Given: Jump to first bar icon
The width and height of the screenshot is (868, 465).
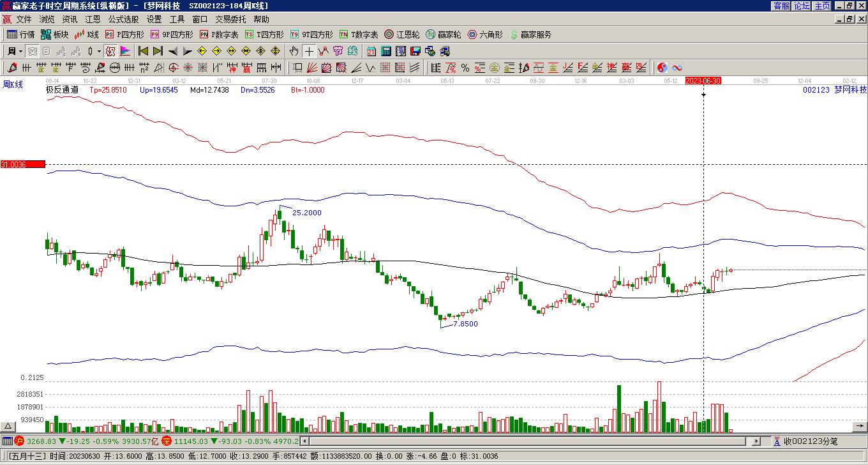Looking at the screenshot, I should [x=143, y=51].
